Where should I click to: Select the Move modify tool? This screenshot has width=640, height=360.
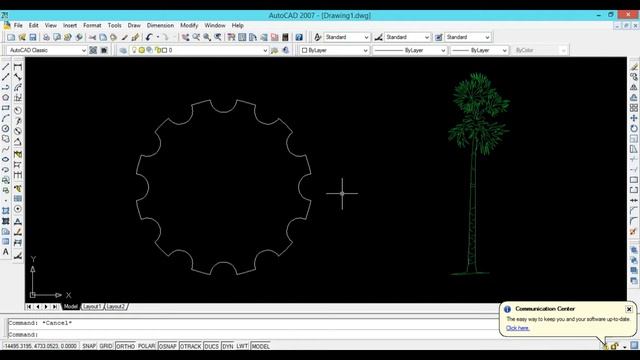pos(634,118)
